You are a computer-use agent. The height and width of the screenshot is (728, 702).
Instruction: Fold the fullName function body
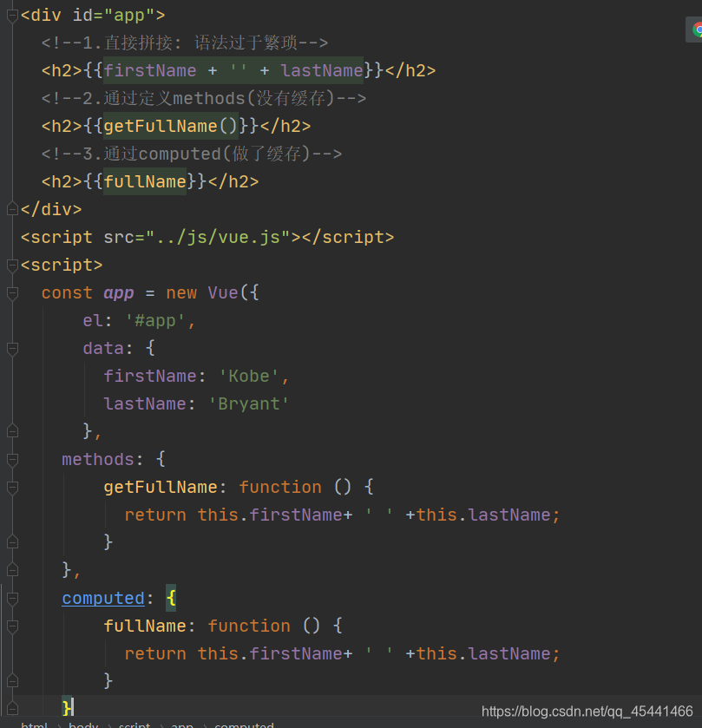pyautogui.click(x=12, y=626)
